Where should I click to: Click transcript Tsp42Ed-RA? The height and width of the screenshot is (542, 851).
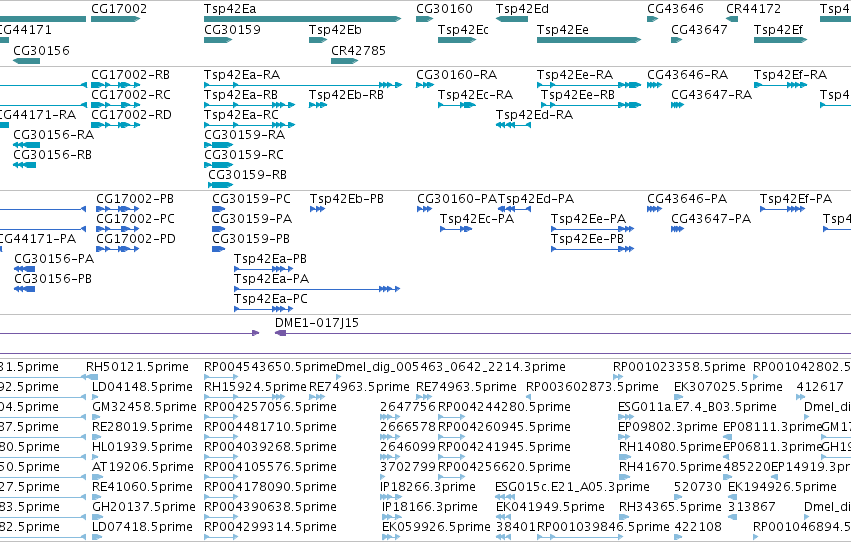534,115
